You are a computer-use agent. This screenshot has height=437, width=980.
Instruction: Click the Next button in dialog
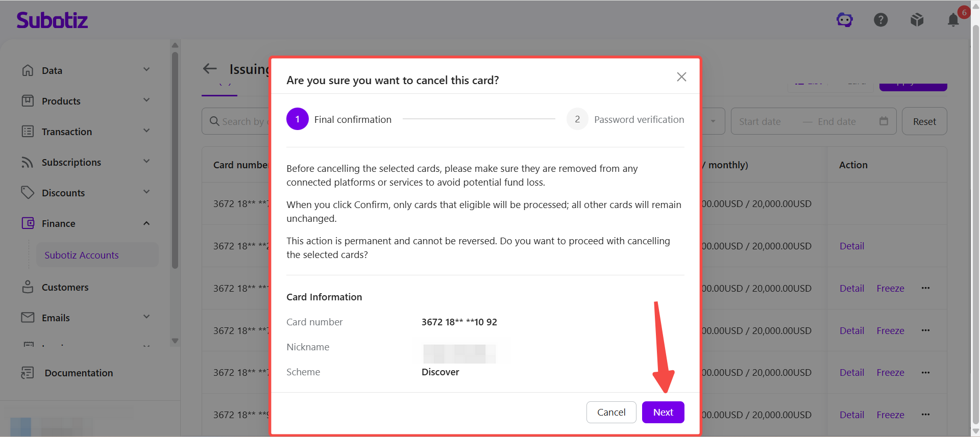663,412
